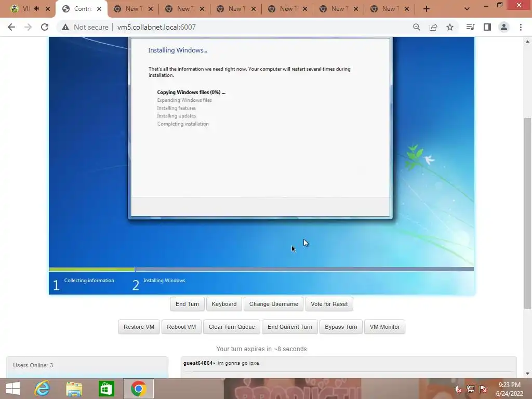Switch to the second New Tab
The image size is (532, 399).
(184, 9)
